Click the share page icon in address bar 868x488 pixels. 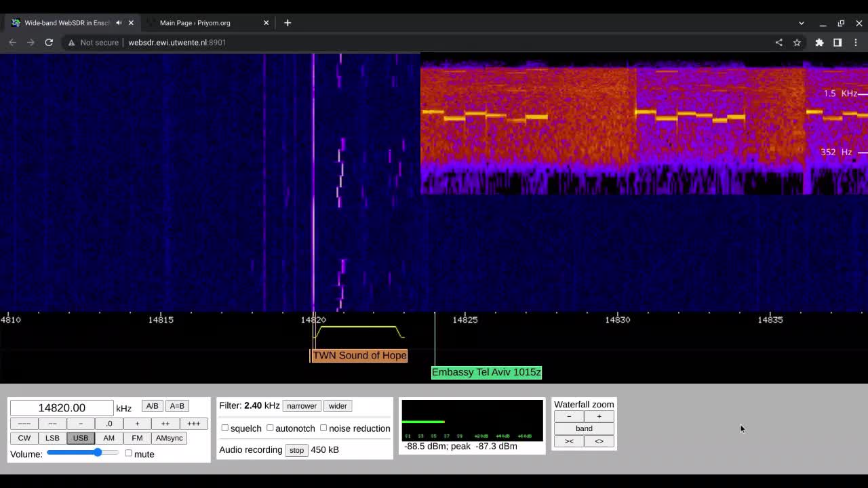pos(778,42)
